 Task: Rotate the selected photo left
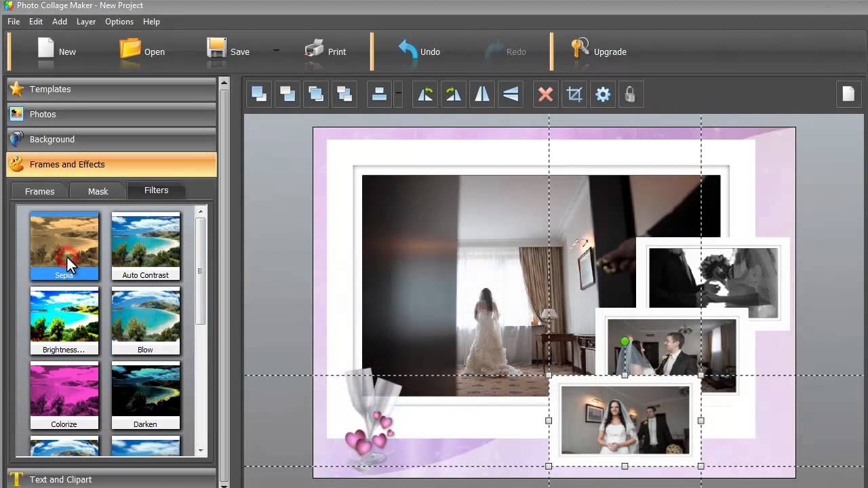coord(425,94)
